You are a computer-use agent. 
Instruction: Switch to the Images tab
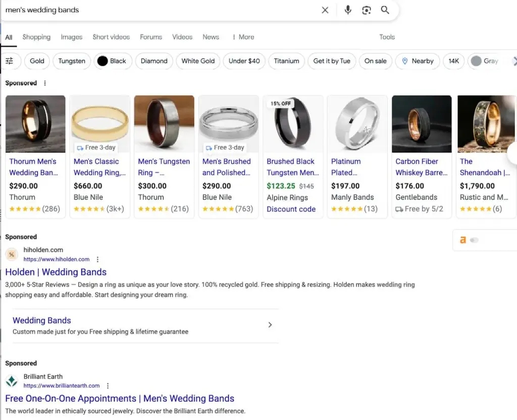click(x=71, y=37)
